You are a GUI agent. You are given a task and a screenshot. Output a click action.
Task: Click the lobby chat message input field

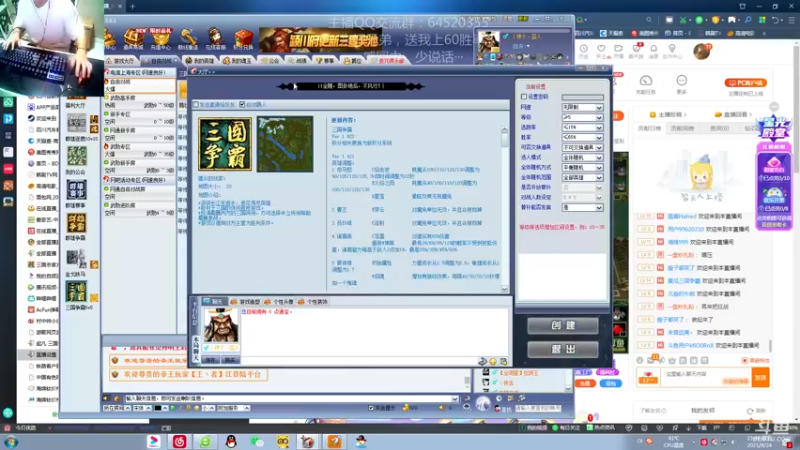tap(291, 398)
